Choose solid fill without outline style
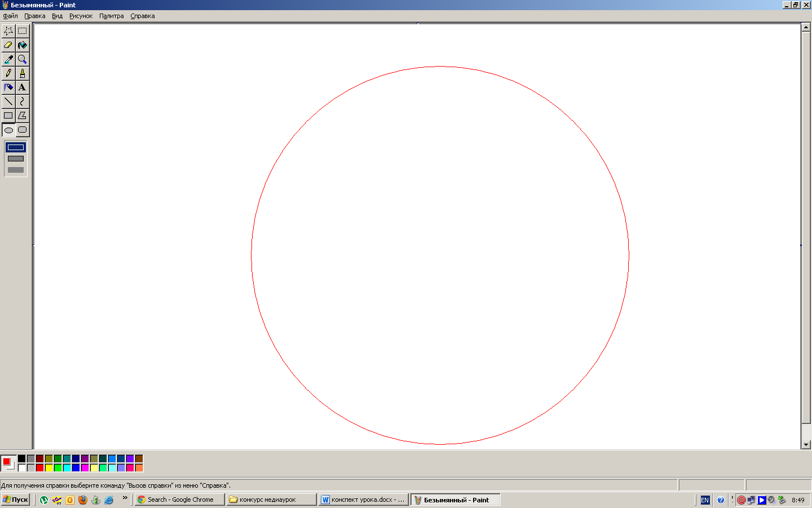The image size is (812, 508). click(x=16, y=170)
